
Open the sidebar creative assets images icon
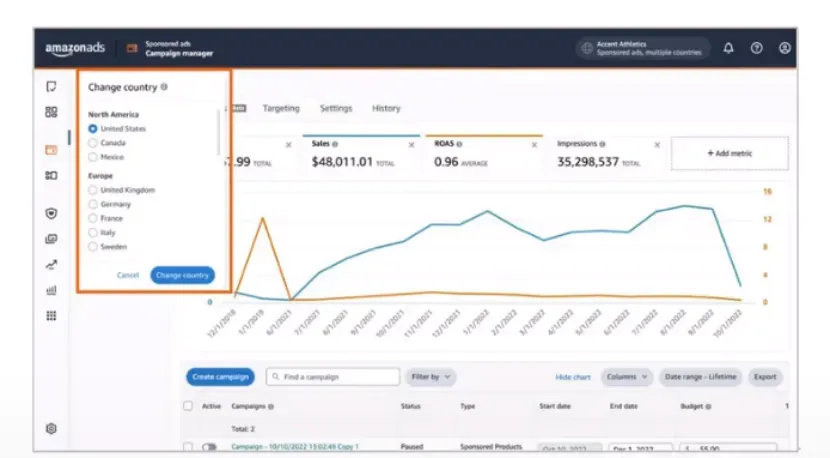(x=51, y=239)
